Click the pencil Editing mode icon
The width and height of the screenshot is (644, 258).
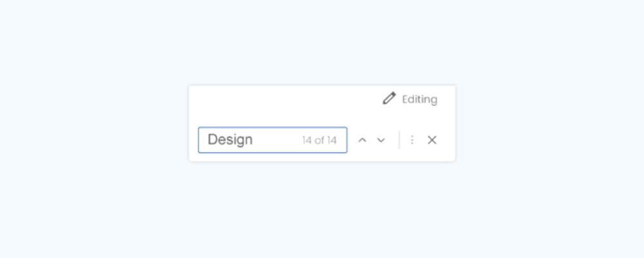(x=388, y=99)
